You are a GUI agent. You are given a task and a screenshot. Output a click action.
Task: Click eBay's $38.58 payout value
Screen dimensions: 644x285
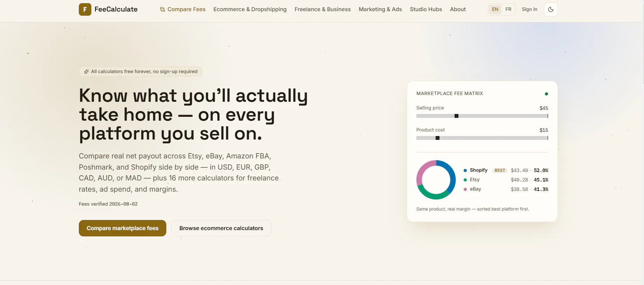[519, 189]
